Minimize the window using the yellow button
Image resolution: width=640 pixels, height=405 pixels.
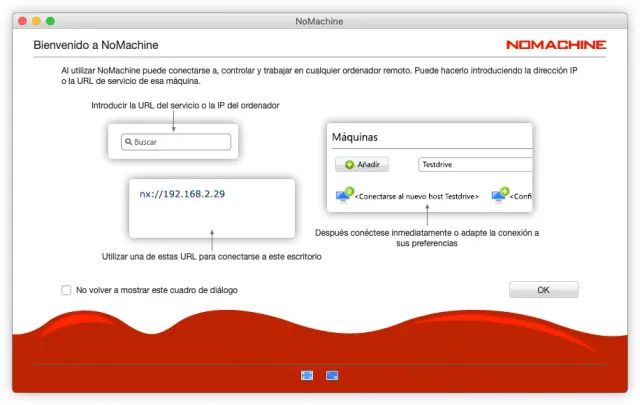pyautogui.click(x=37, y=20)
